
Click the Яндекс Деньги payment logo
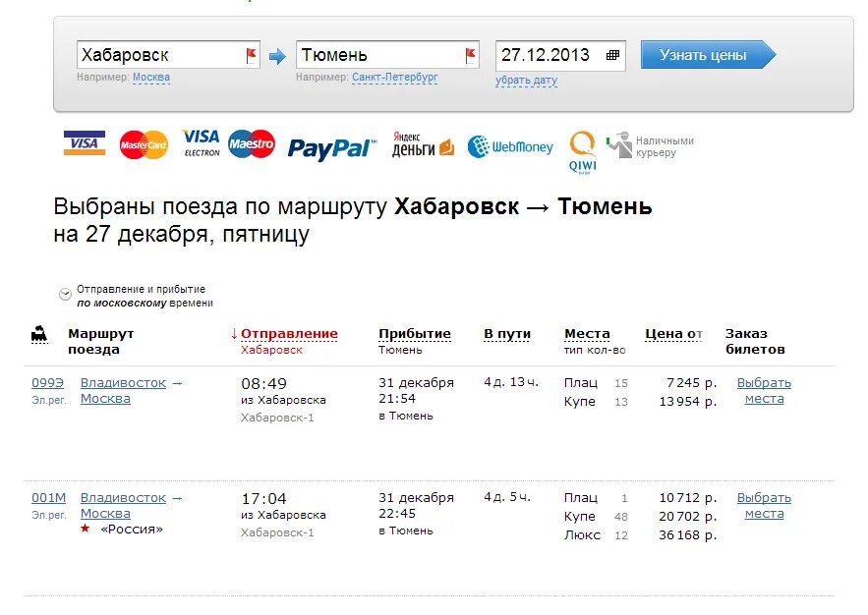(423, 144)
